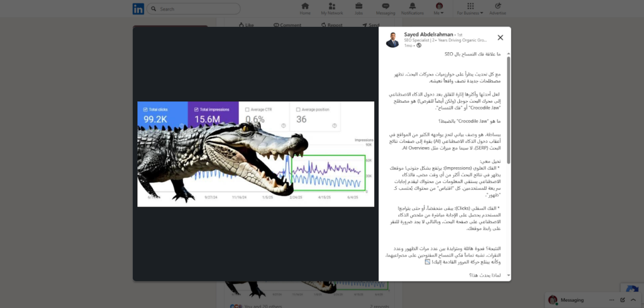Open the Jobs briefcase icon
This screenshot has width=644, height=308.
tap(358, 8)
